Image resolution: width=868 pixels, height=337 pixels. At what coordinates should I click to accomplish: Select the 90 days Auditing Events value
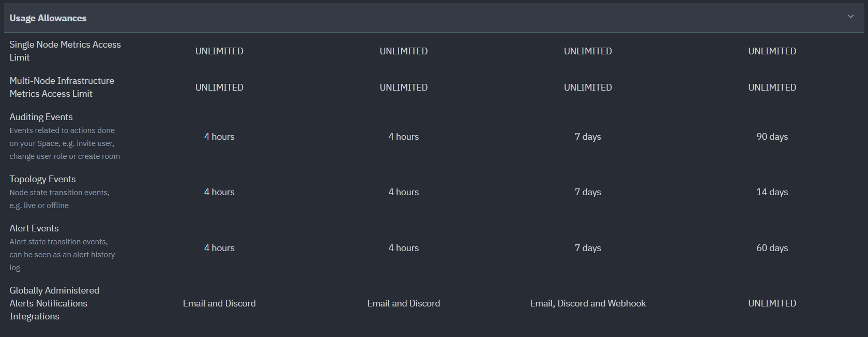[x=772, y=137]
